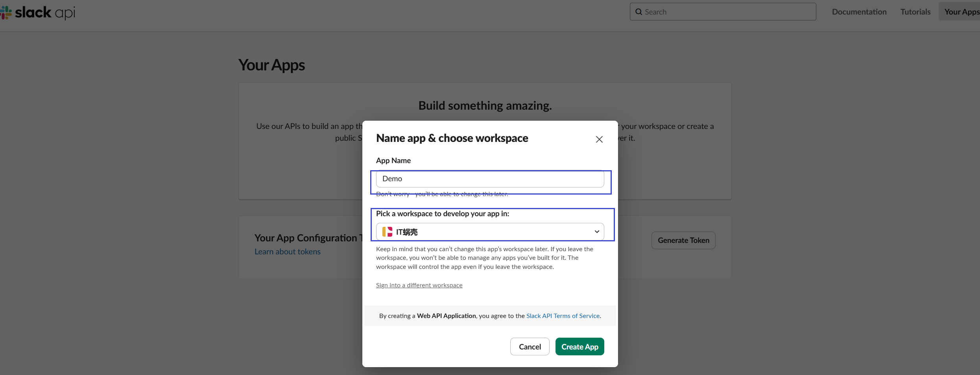
Task: Open the Documentation menu item
Action: point(859,12)
